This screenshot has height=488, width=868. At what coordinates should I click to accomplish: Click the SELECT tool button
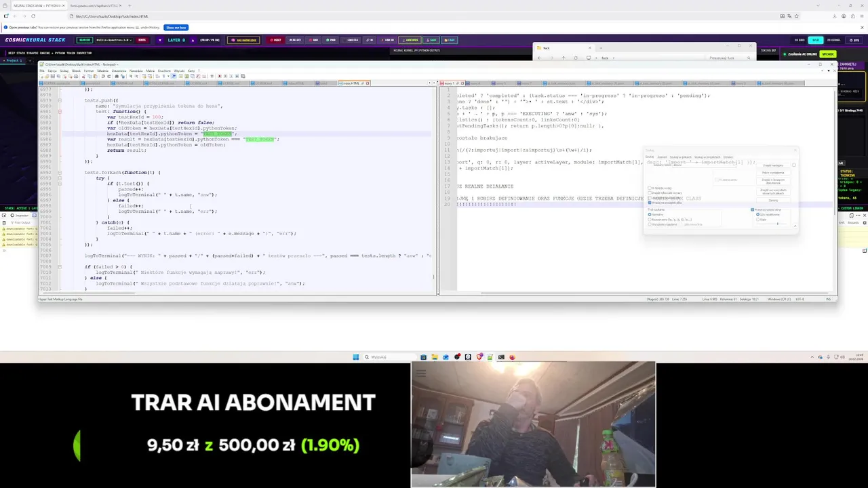coord(294,40)
